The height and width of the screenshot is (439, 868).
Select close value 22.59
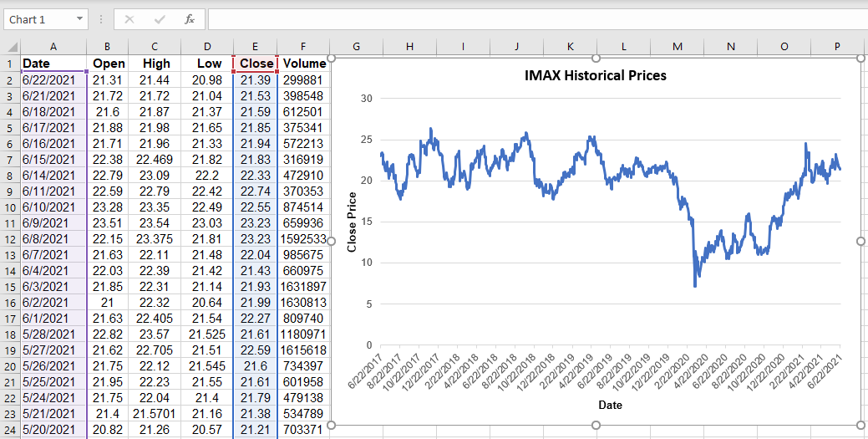pyautogui.click(x=256, y=350)
